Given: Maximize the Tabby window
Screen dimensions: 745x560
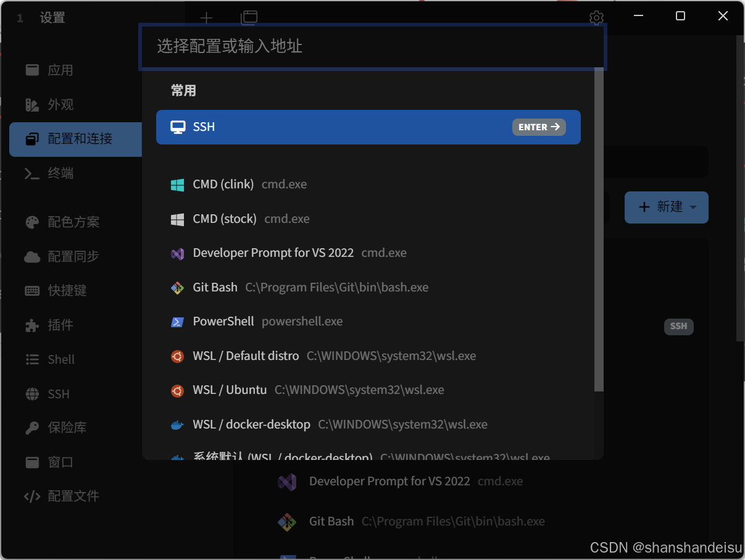Looking at the screenshot, I should point(680,17).
